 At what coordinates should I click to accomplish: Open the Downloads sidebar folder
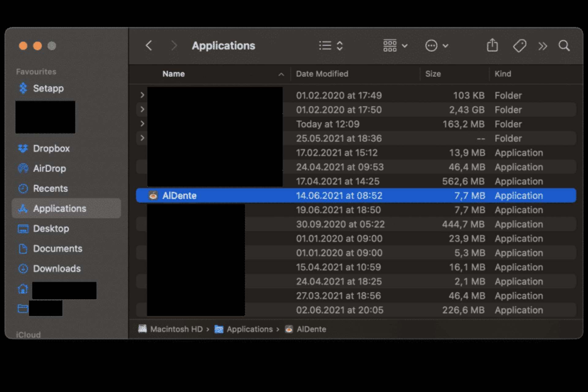57,269
